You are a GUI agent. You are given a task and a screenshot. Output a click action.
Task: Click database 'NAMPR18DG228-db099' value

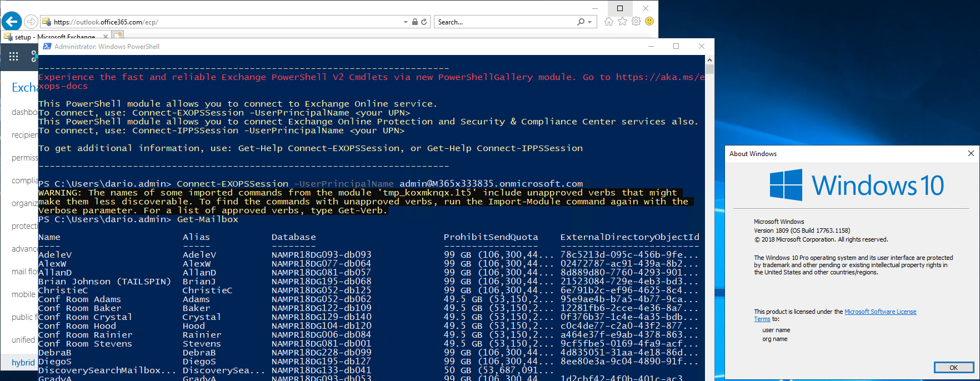pos(321,353)
